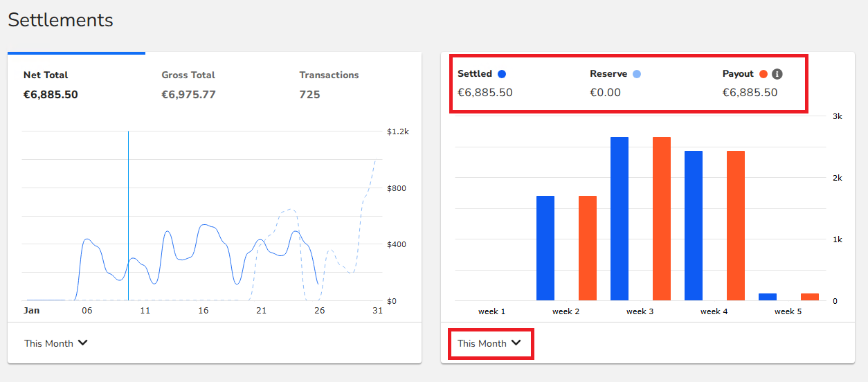Click the 31 date label on line chart

click(377, 311)
